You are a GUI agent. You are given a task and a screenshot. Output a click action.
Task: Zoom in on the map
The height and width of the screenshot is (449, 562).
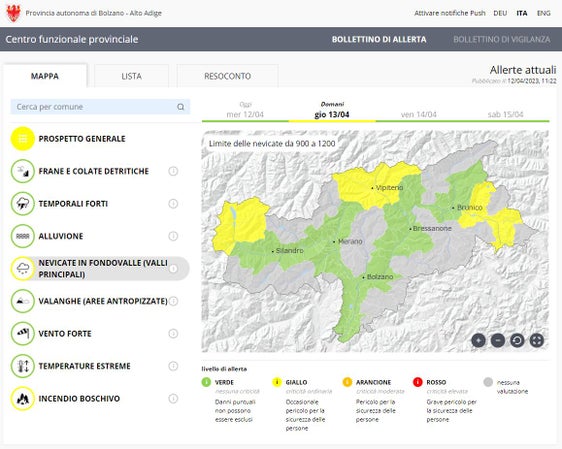coord(478,340)
